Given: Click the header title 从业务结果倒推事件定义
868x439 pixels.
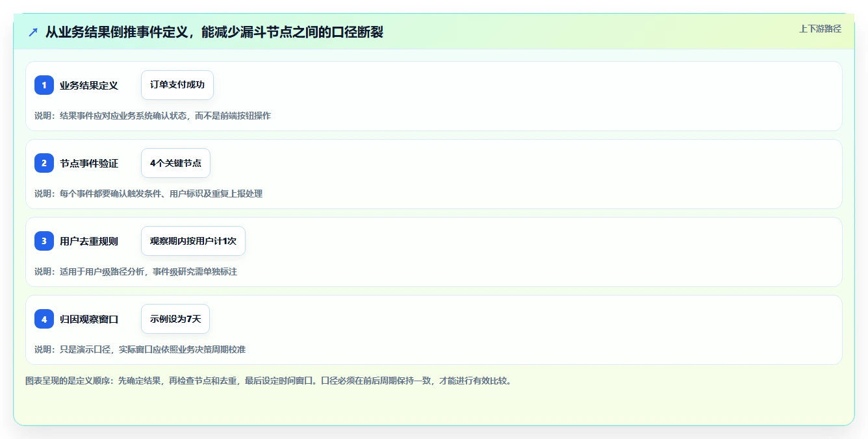Looking at the screenshot, I should pos(214,32).
